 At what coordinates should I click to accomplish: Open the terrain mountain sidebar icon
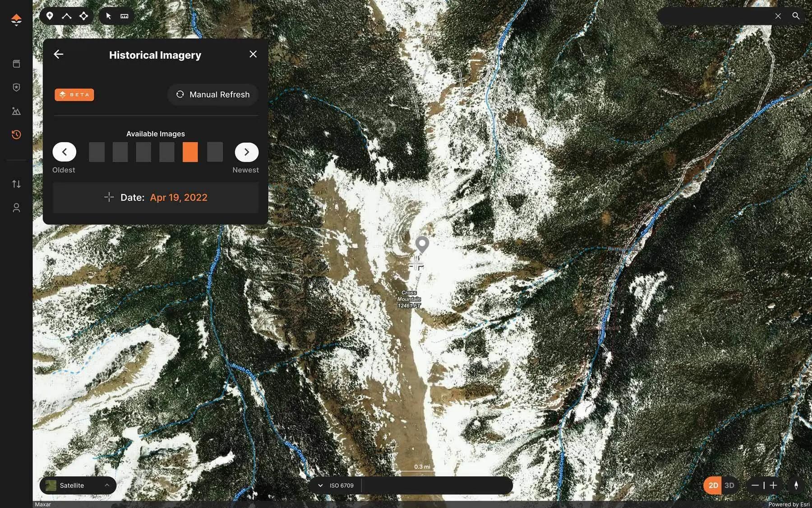[16, 111]
